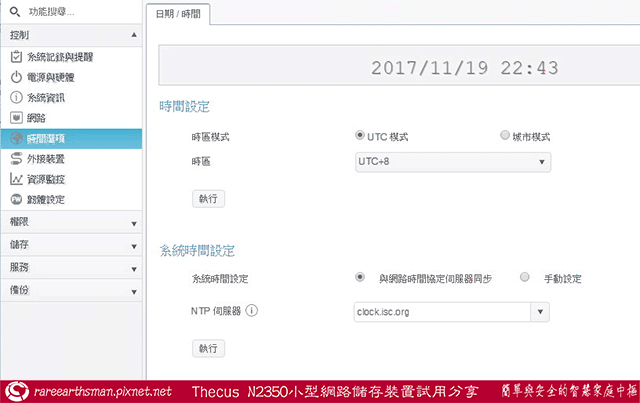Click the power and hardware icon

pos(16,77)
